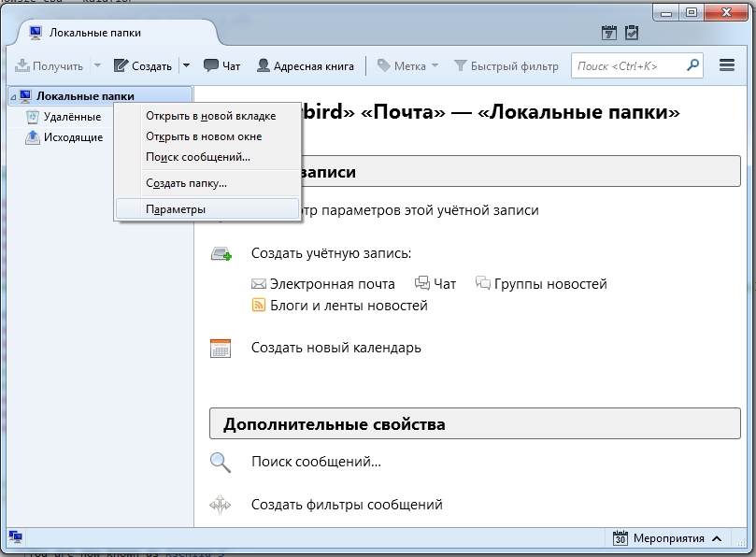Expand the Мероприятия pane chevron
756x557 pixels.
click(717, 538)
